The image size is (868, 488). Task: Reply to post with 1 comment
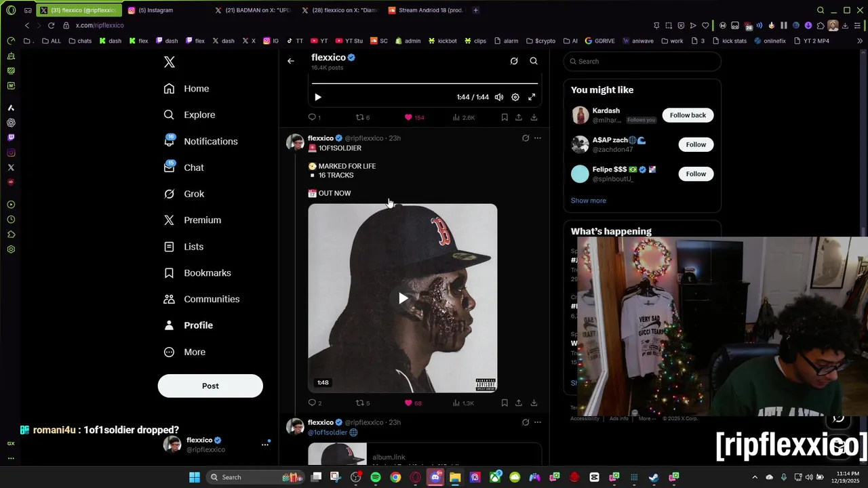(x=315, y=117)
